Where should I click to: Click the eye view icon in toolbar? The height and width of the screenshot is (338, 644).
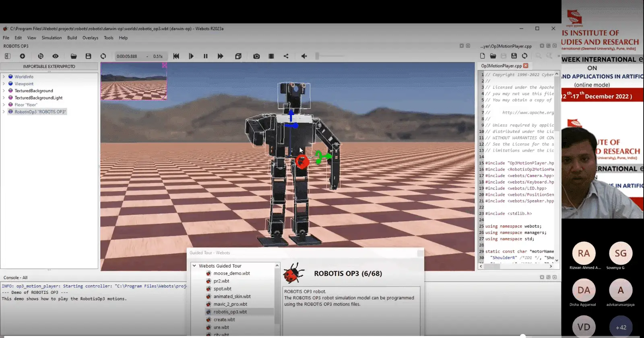coord(56,56)
